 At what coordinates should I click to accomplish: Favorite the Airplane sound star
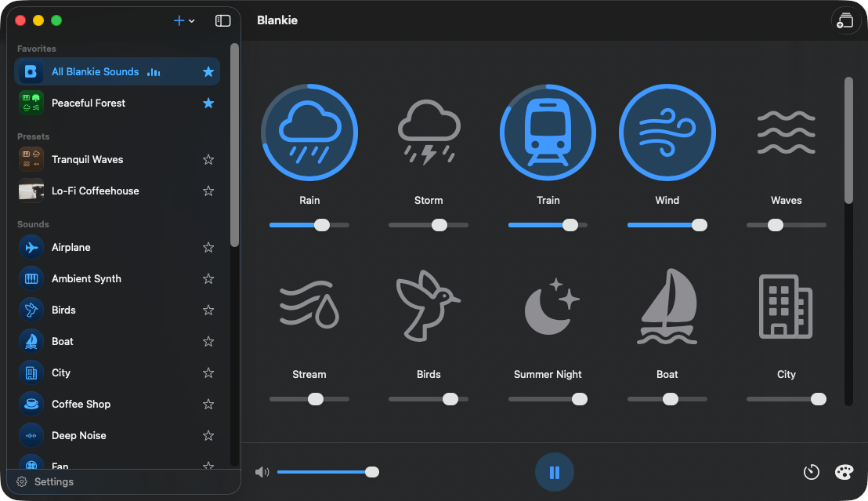[x=208, y=247]
